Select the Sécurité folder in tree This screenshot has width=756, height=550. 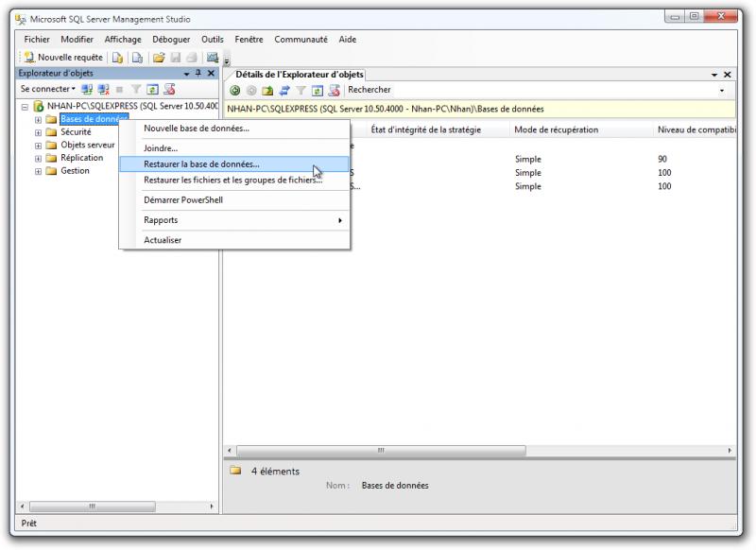click(76, 132)
